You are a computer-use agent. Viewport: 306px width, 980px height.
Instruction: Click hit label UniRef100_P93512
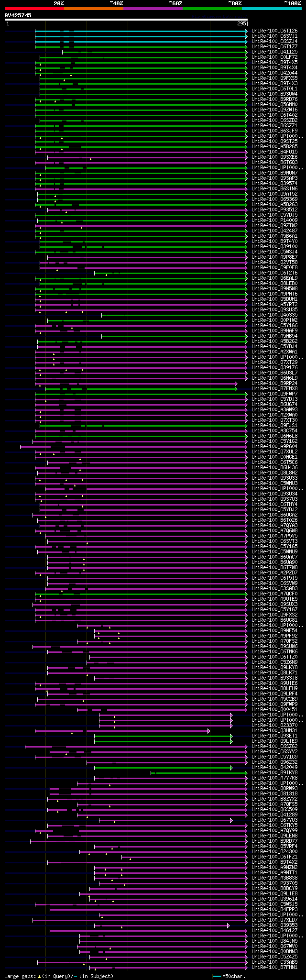point(274,210)
